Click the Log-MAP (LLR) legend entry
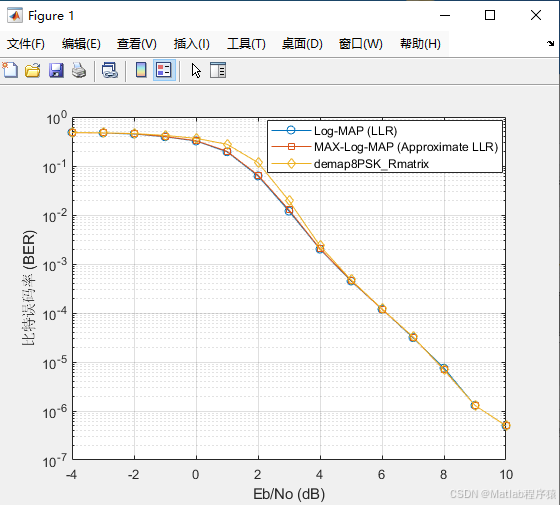Image resolution: width=560 pixels, height=505 pixels. (355, 131)
